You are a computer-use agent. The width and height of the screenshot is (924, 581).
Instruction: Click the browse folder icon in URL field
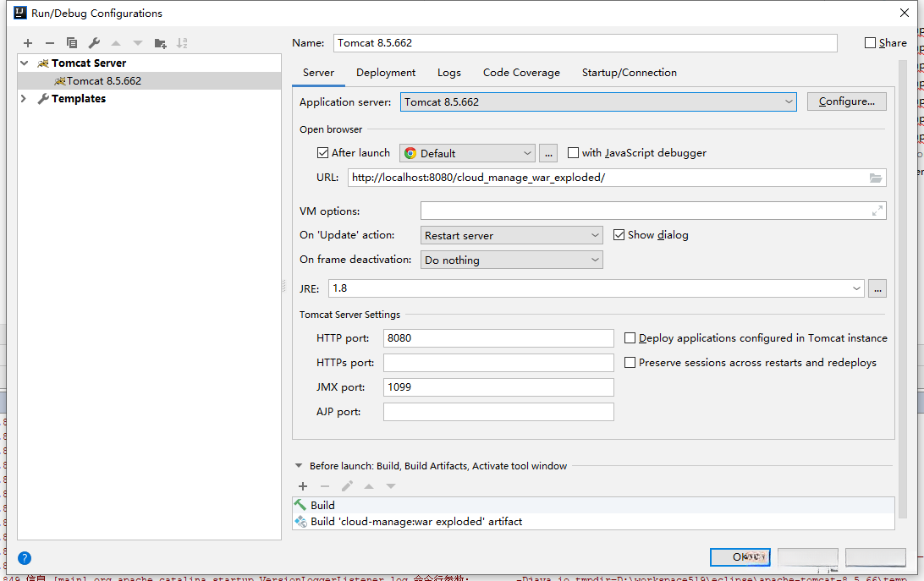pyautogui.click(x=876, y=178)
